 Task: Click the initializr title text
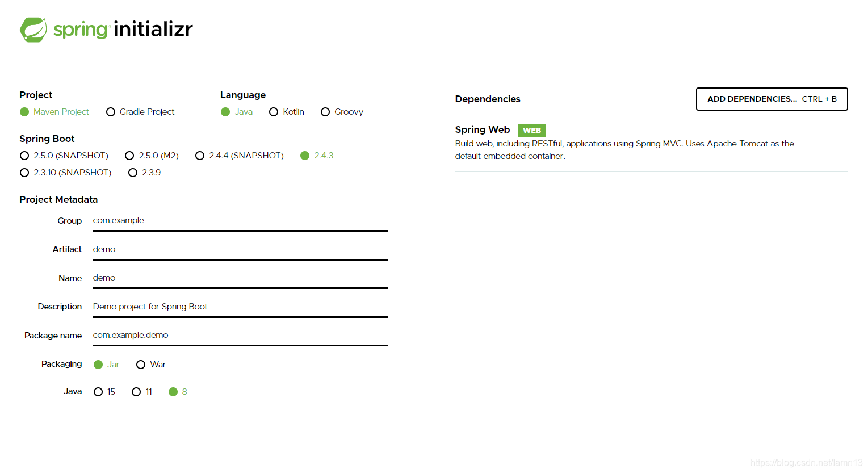(x=153, y=28)
